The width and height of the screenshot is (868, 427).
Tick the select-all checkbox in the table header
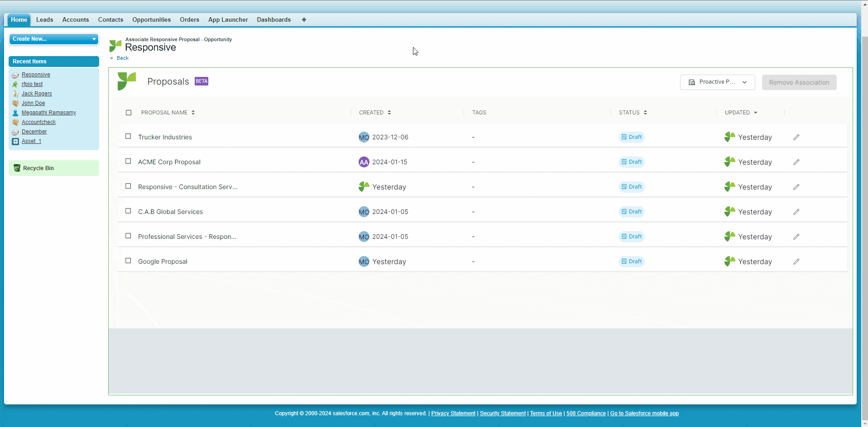(129, 113)
